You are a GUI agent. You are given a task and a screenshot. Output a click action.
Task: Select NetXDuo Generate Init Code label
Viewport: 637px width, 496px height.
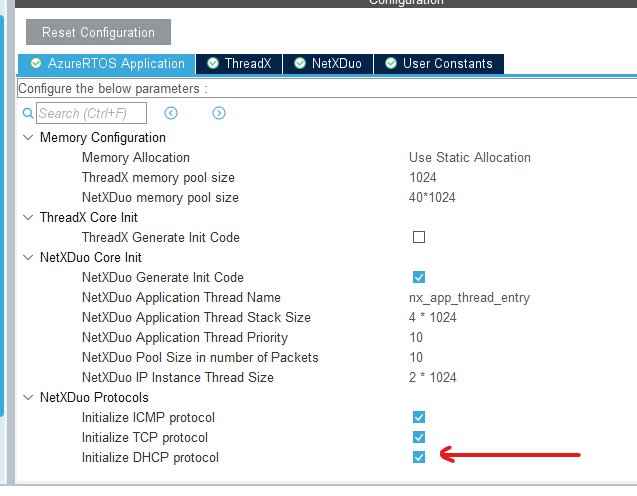(x=162, y=277)
